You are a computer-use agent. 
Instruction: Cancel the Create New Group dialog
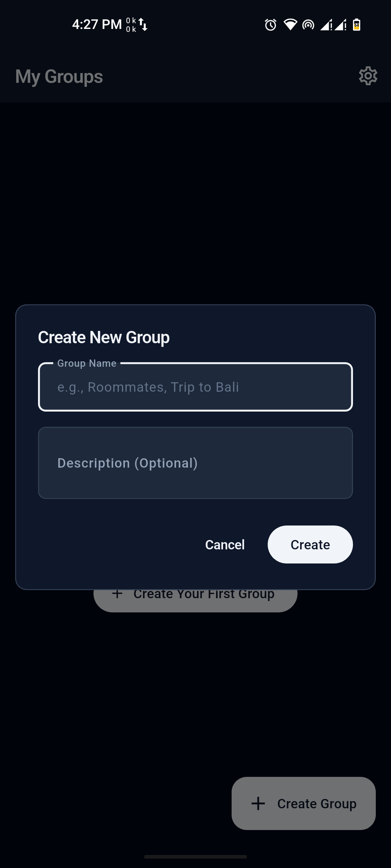click(x=225, y=545)
